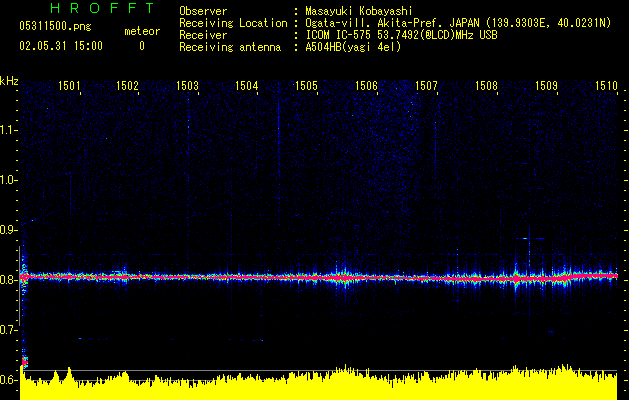Click the 1.0 kHz axis label

(8, 180)
